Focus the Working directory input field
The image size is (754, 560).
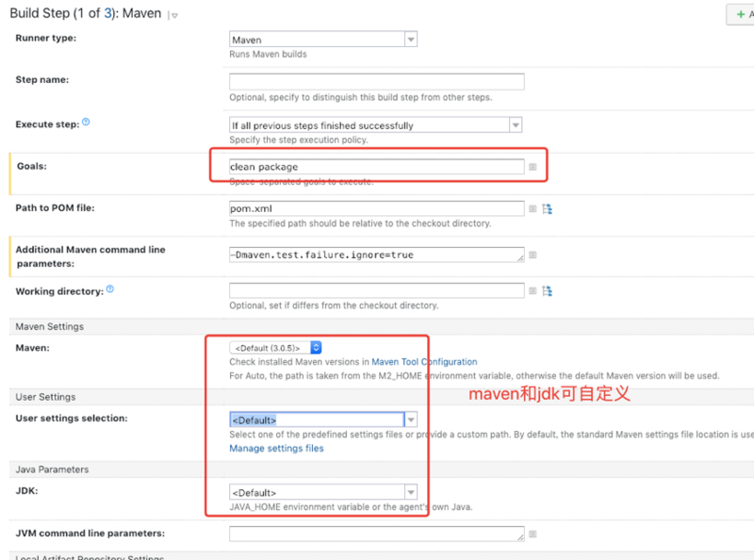click(x=376, y=290)
